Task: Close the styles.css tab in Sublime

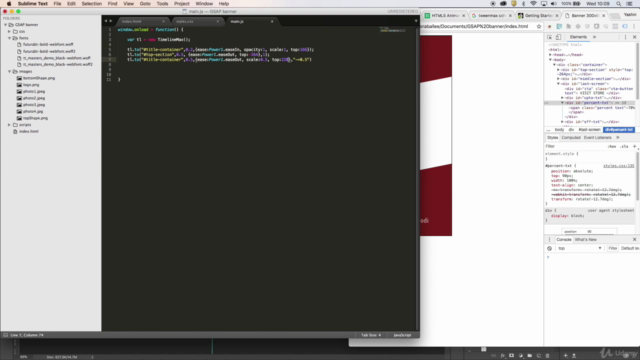Action: 218,21
